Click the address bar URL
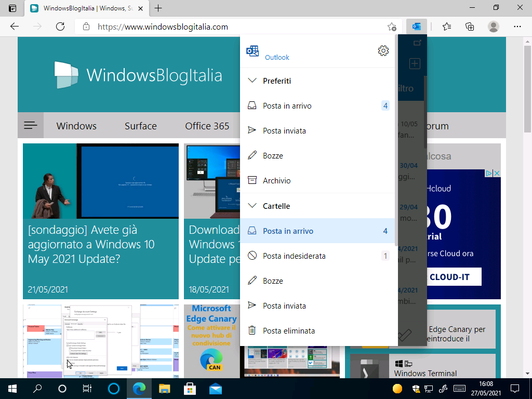Viewport: 532px width, 399px height. (163, 27)
